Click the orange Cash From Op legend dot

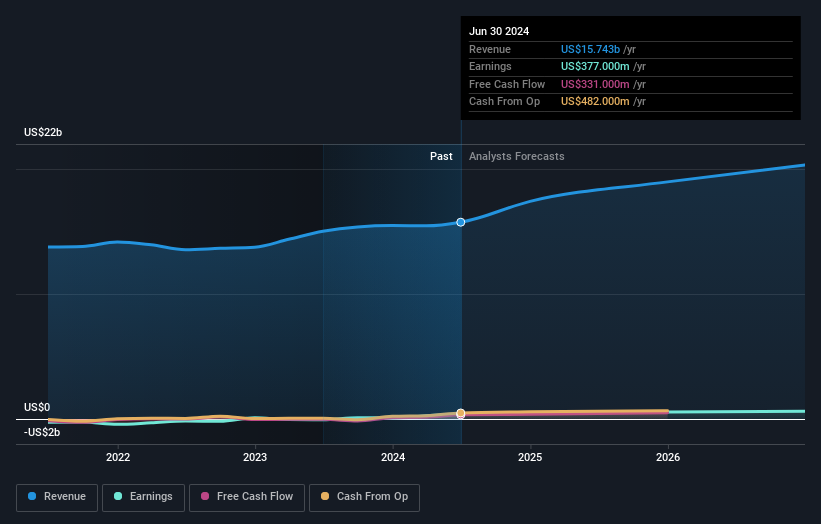[x=325, y=496]
